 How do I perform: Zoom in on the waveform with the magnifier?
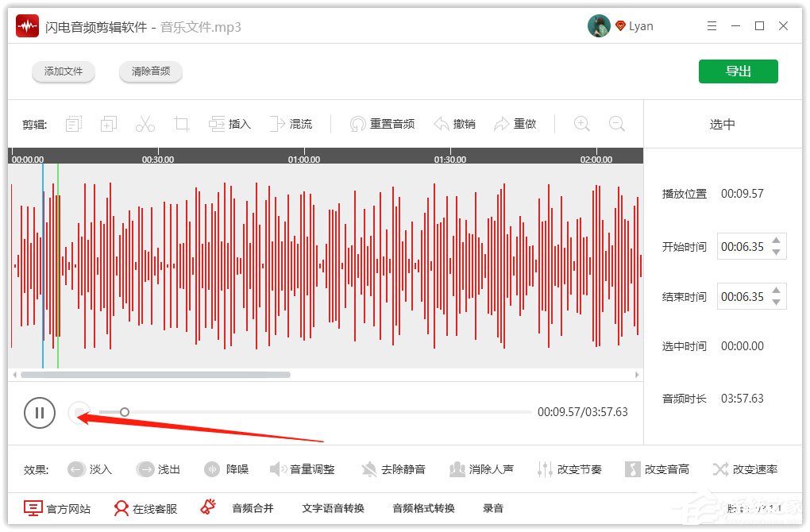(581, 124)
